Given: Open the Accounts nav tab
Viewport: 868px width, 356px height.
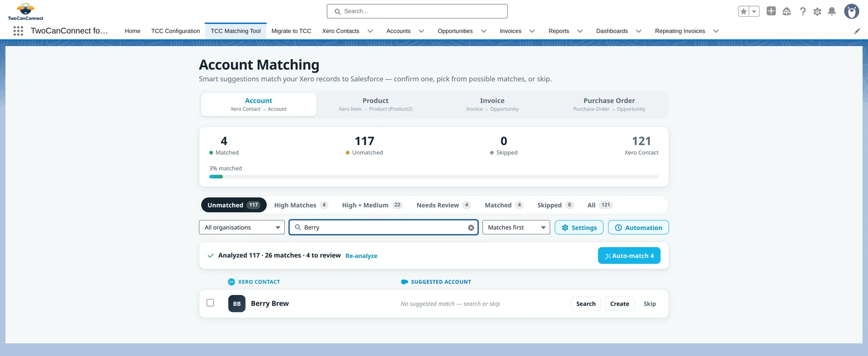Looking at the screenshot, I should (398, 31).
